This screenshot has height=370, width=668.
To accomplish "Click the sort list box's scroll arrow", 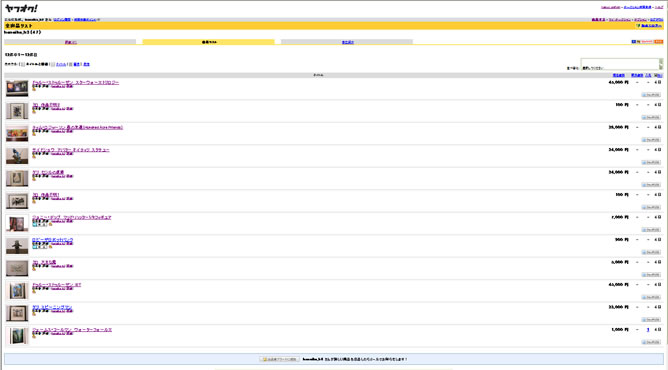I will (661, 64).
